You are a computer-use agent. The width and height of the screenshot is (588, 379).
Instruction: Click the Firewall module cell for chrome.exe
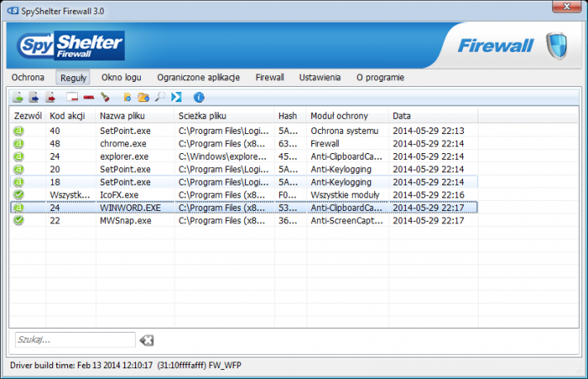point(325,144)
